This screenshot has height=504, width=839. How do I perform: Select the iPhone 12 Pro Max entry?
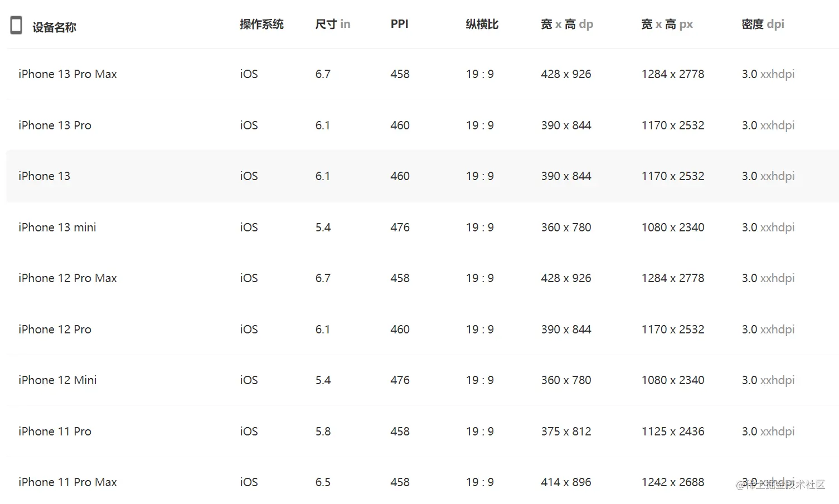(x=67, y=278)
